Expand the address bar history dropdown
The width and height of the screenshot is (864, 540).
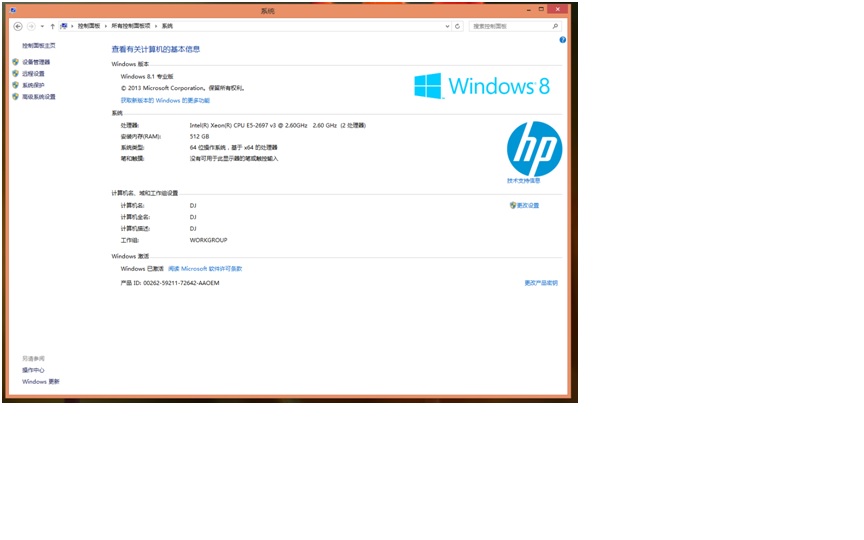[447, 26]
